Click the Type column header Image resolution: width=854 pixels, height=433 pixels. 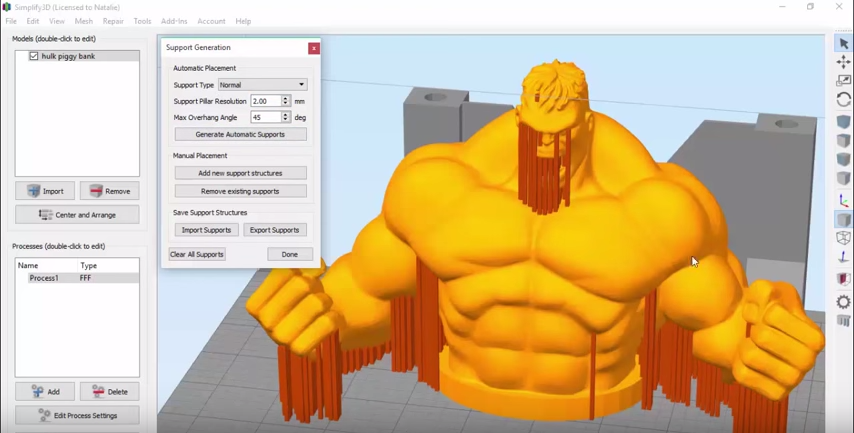coord(108,266)
